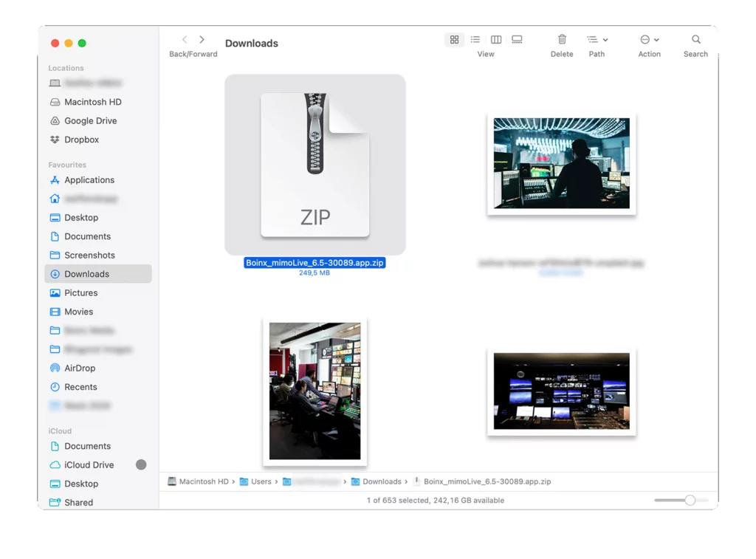Click Macintosh HD in path bar
Screen dimensions: 756x559
[x=198, y=481]
